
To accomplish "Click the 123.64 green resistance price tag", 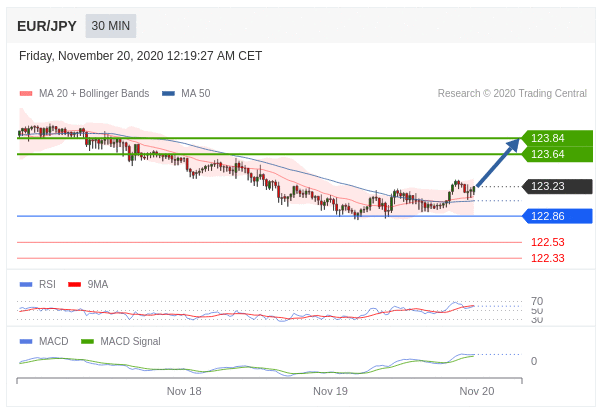I will click(x=557, y=154).
